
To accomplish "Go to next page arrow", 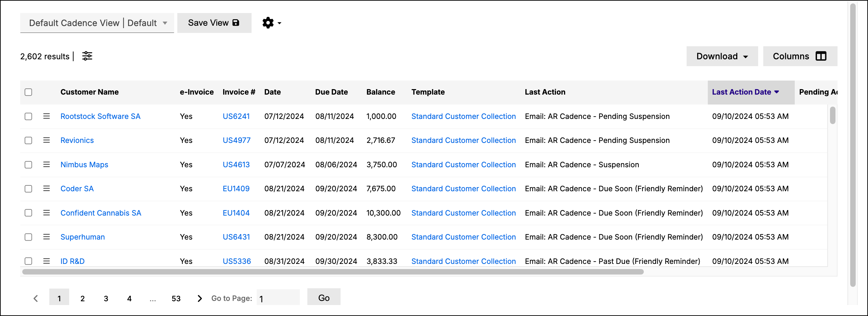I will 200,298.
